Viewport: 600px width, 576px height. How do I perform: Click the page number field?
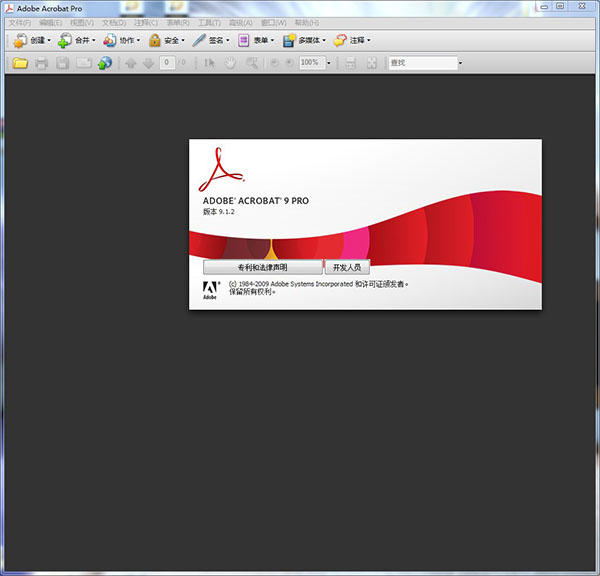[167, 62]
